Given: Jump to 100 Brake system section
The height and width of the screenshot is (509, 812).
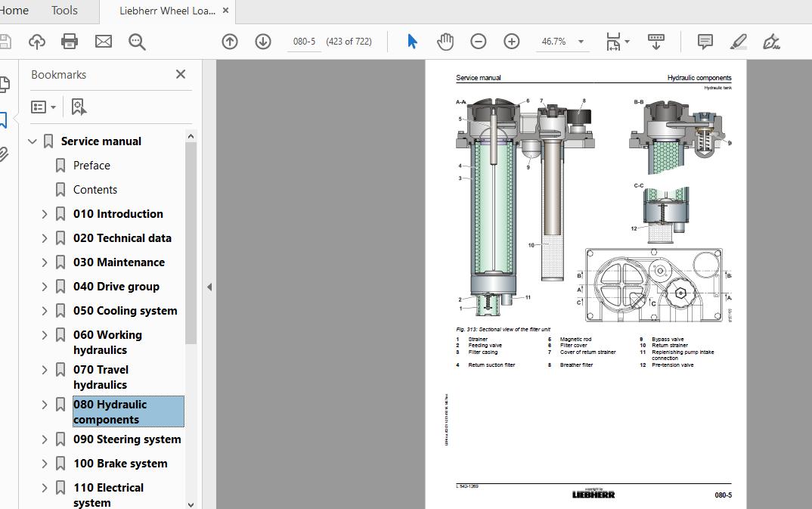Looking at the screenshot, I should pyautogui.click(x=120, y=464).
